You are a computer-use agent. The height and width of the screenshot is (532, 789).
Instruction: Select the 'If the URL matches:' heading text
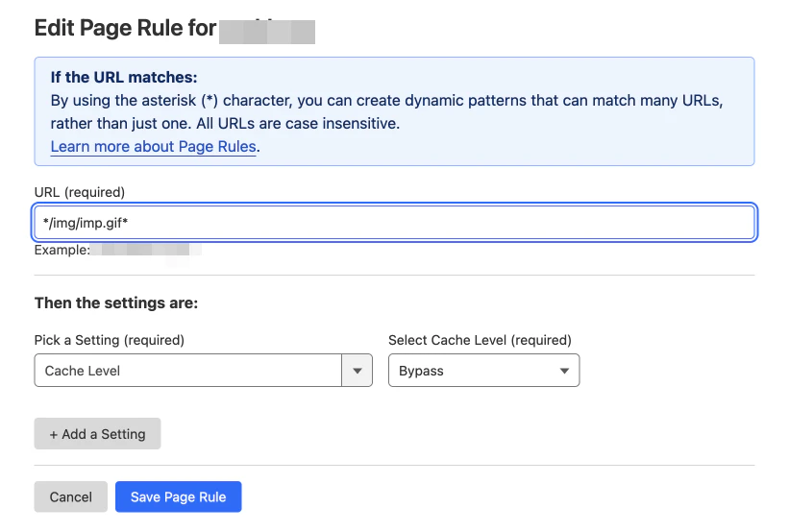[124, 77]
